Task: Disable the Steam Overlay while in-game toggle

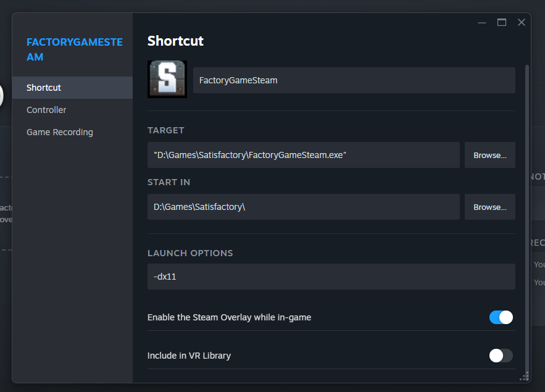Action: [x=501, y=317]
